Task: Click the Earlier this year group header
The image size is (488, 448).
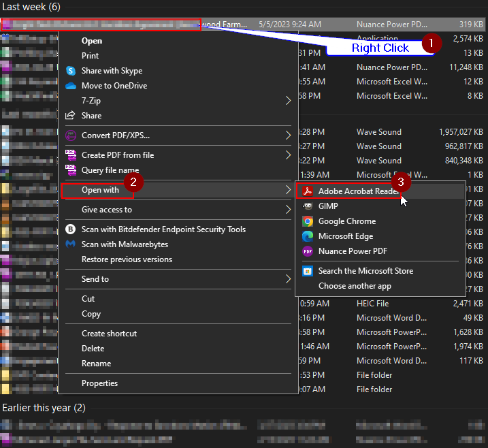Action: [44, 408]
